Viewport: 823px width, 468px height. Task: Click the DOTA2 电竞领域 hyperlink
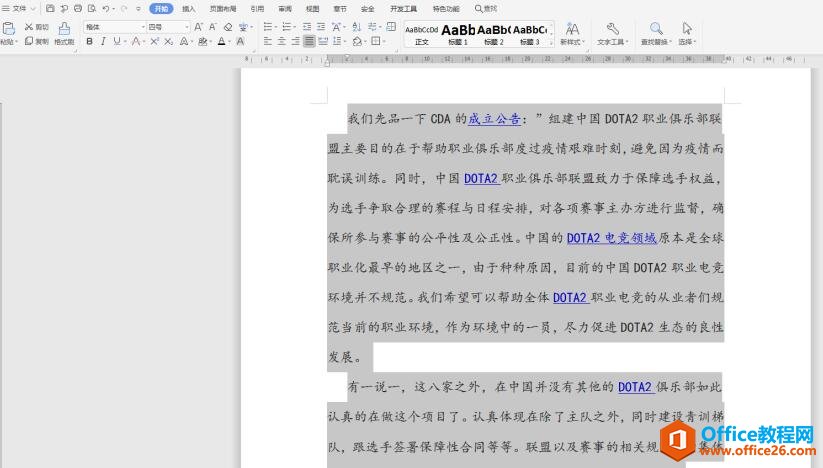click(x=612, y=238)
